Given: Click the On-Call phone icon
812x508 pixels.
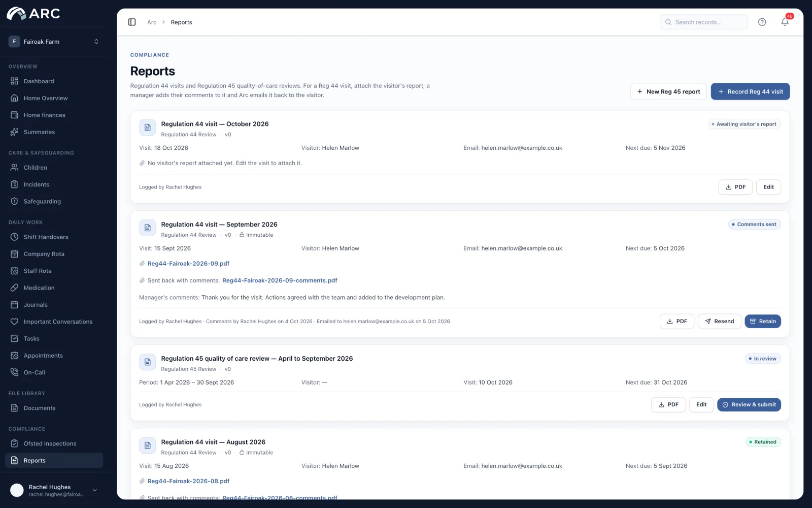Looking at the screenshot, I should pos(14,372).
